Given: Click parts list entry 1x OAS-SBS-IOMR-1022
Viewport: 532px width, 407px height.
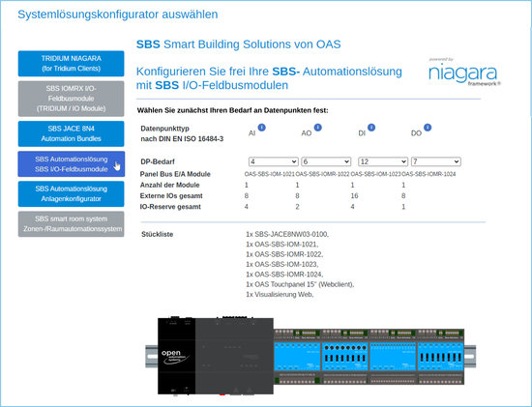Looking at the screenshot, I should click(x=284, y=254).
